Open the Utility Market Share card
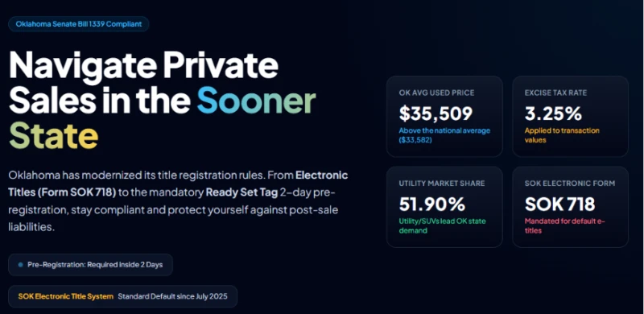 (444, 207)
